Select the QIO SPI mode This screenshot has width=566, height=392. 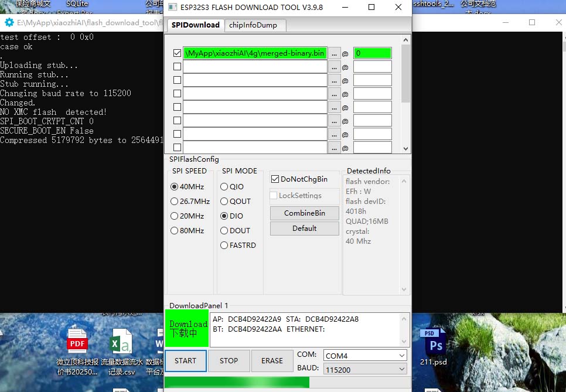pos(224,187)
